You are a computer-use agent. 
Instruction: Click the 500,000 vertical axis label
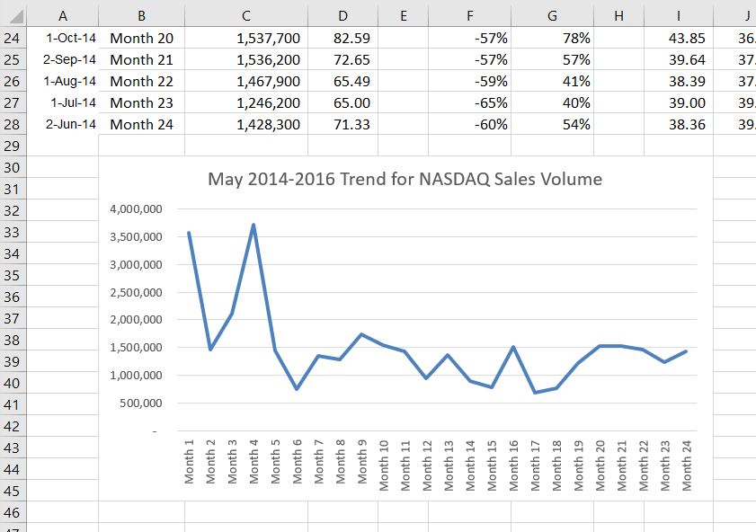[141, 403]
